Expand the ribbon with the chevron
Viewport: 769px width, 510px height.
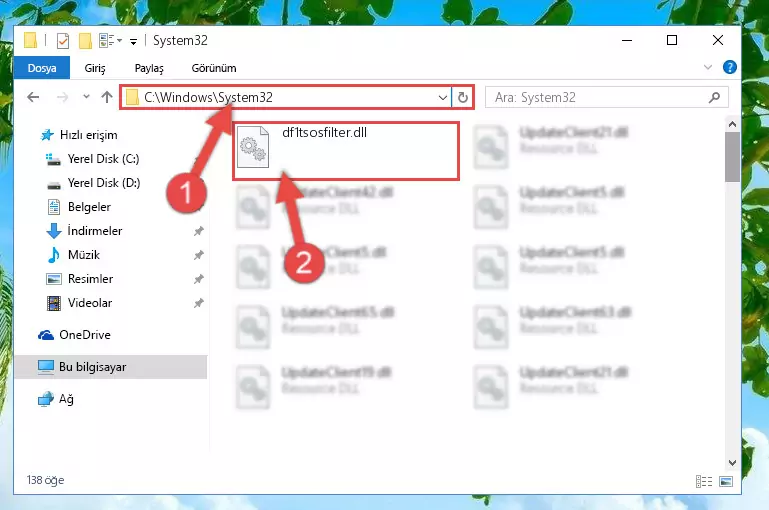708,67
